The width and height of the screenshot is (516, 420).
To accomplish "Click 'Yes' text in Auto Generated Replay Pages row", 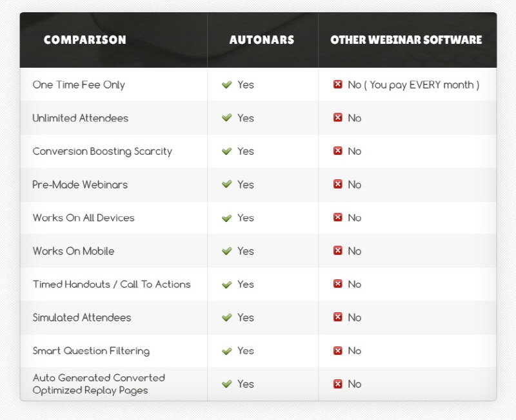I will click(246, 384).
